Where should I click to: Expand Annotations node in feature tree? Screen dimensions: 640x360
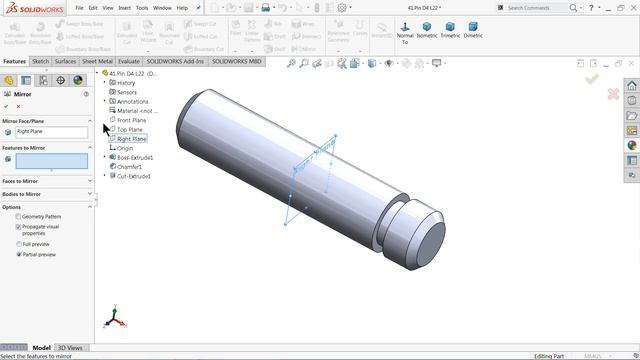tap(104, 101)
